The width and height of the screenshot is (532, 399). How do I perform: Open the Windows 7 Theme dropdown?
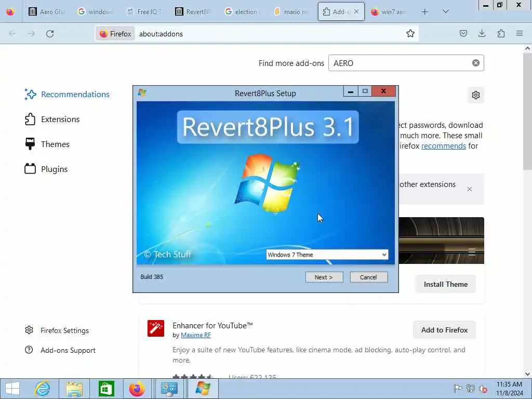pos(327,255)
